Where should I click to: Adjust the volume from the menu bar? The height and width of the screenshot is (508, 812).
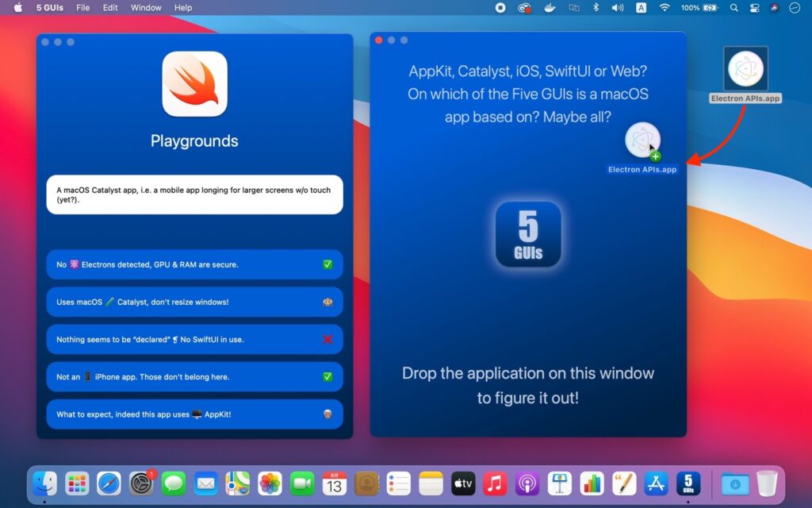(x=615, y=7)
